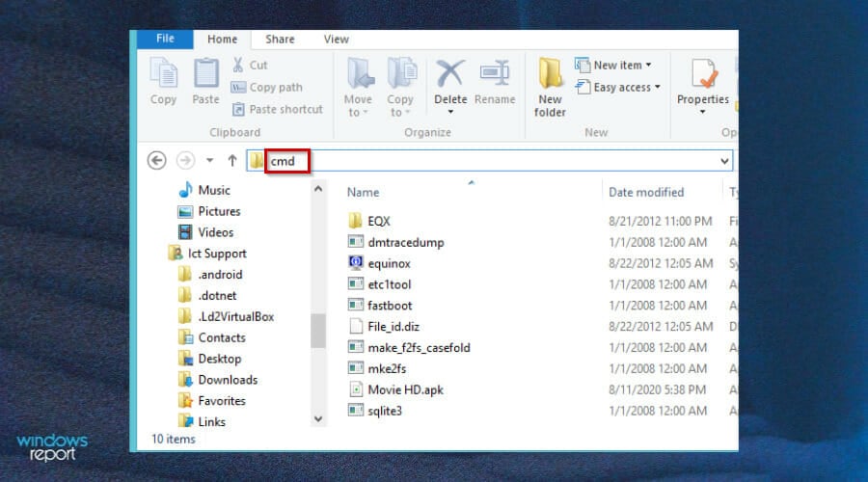Choose Copy path in the ribbon
This screenshot has width=868, height=482.
coord(267,87)
